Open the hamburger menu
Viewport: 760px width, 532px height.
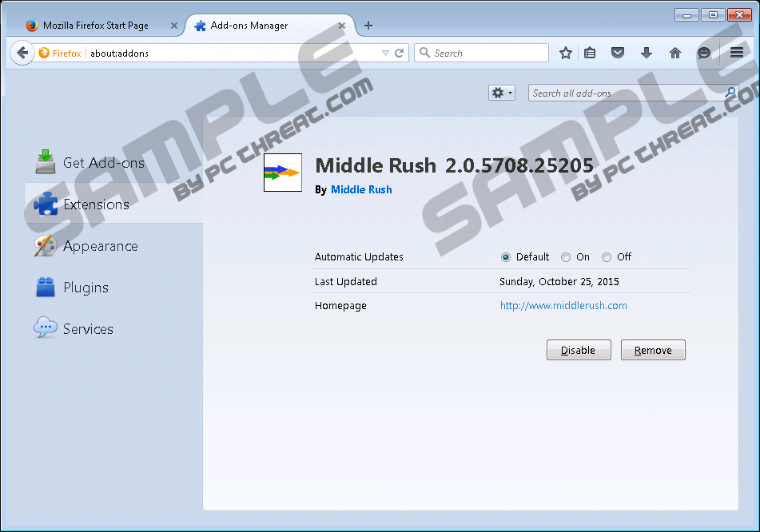pos(737,54)
